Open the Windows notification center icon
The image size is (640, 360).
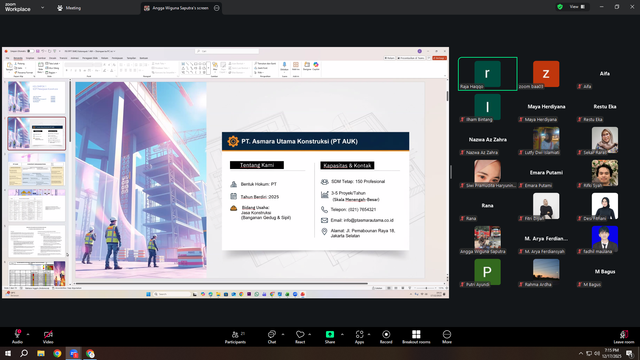[x=630, y=353]
